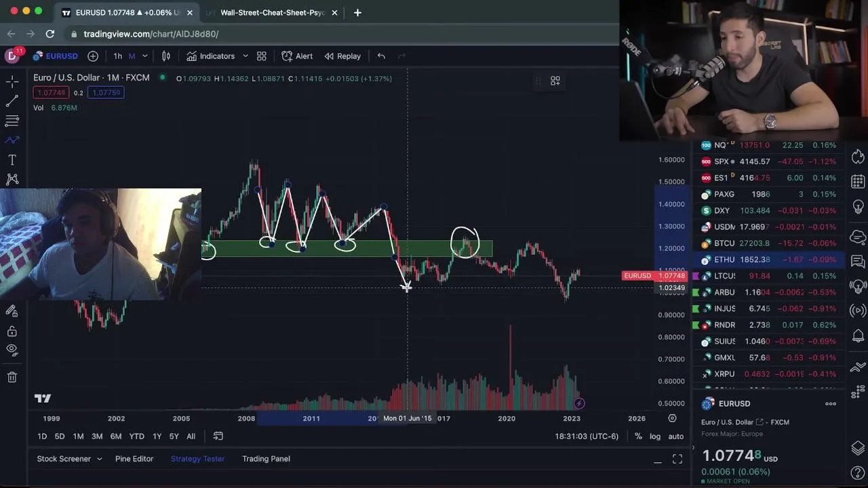This screenshot has height=488, width=868.
Task: Open the compare or add symbol plus icon
Action: pos(93,56)
